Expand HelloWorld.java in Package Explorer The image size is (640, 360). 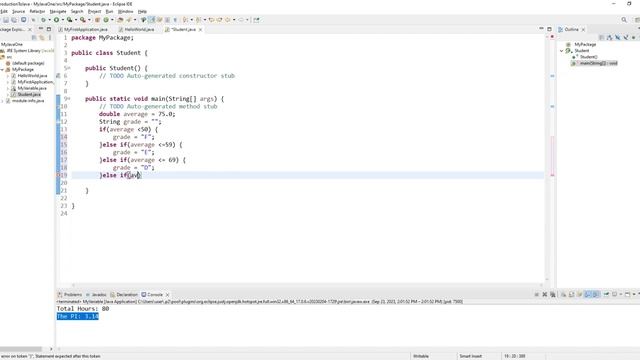pyautogui.click(x=8, y=76)
